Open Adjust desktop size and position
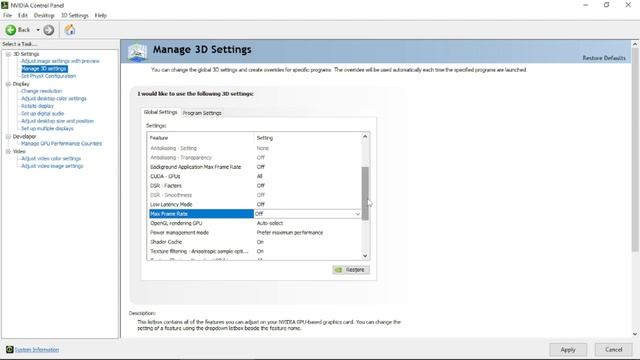640x360 pixels. point(57,121)
